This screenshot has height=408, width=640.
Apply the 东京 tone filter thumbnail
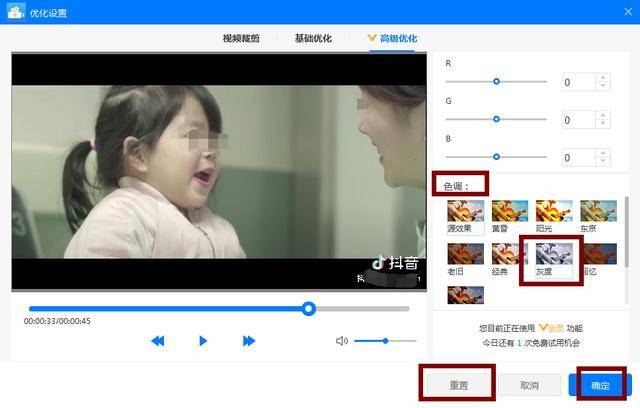point(598,211)
